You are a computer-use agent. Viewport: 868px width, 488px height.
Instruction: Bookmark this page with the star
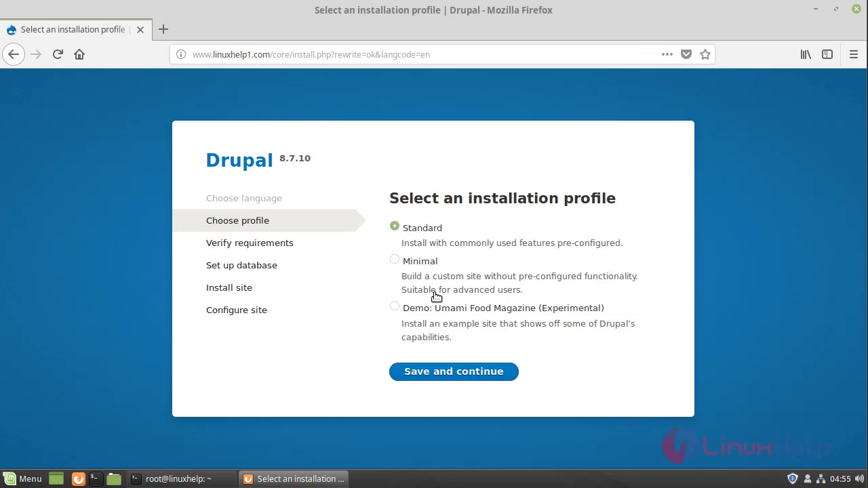pyautogui.click(x=705, y=54)
